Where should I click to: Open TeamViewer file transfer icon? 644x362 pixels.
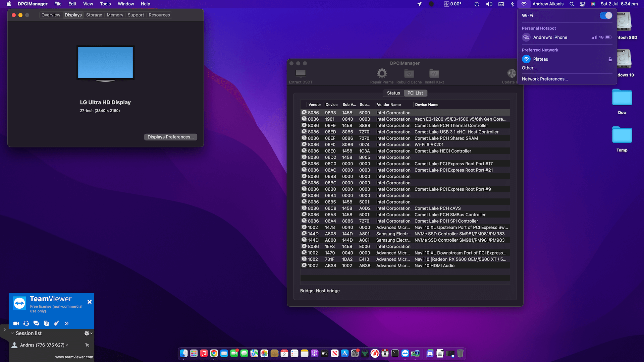(46, 323)
